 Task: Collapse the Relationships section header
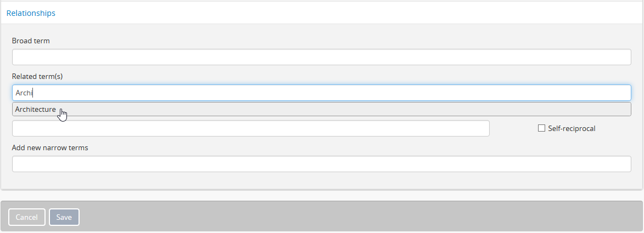[x=31, y=13]
